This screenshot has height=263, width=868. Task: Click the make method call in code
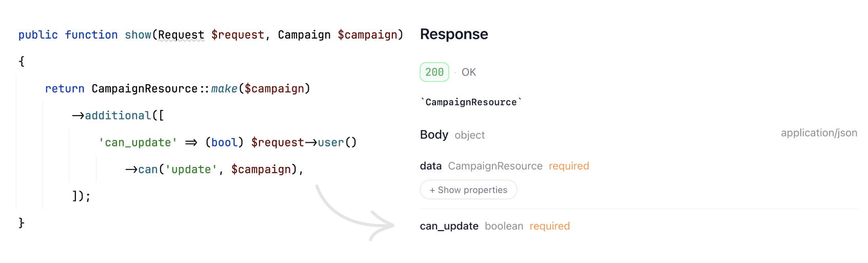pos(224,89)
